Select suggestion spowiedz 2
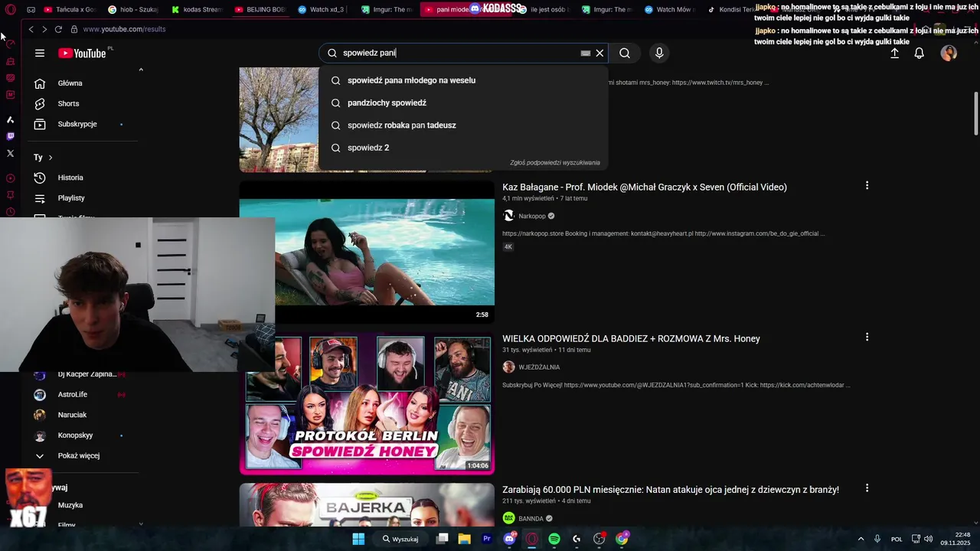Screen dimensions: 980x551 pos(463,148)
